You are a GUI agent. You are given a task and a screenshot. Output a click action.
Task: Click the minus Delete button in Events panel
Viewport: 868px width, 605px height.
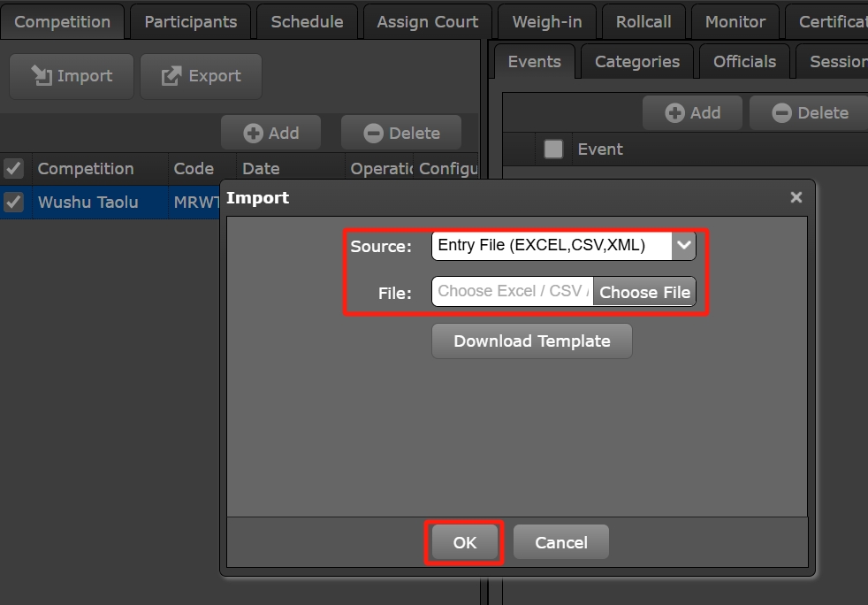(x=810, y=112)
